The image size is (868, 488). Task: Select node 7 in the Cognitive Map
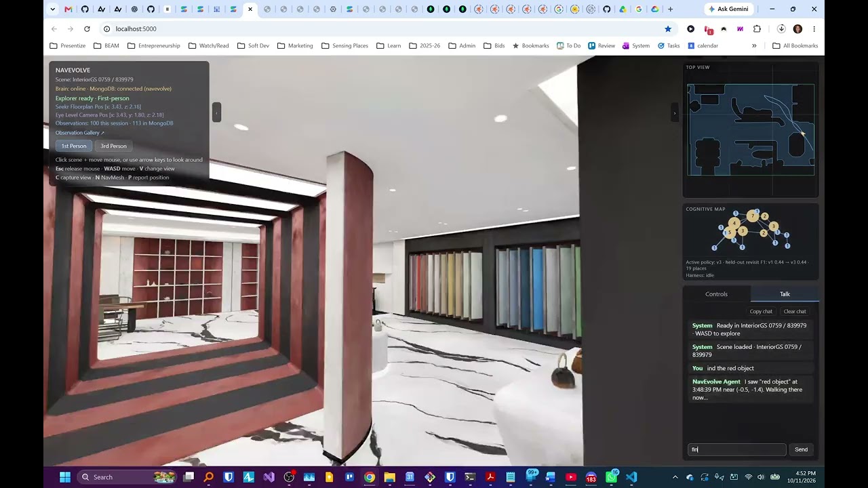752,216
